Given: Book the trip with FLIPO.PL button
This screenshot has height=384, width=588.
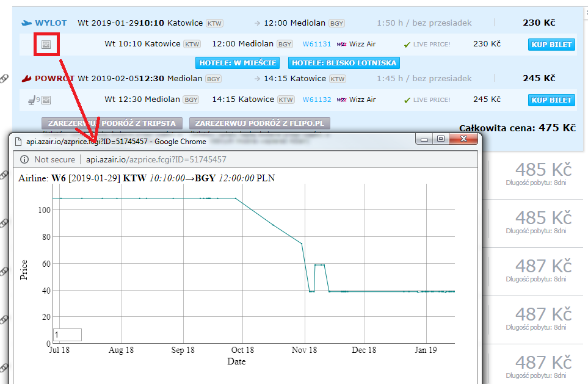Looking at the screenshot, I should pyautogui.click(x=260, y=123).
